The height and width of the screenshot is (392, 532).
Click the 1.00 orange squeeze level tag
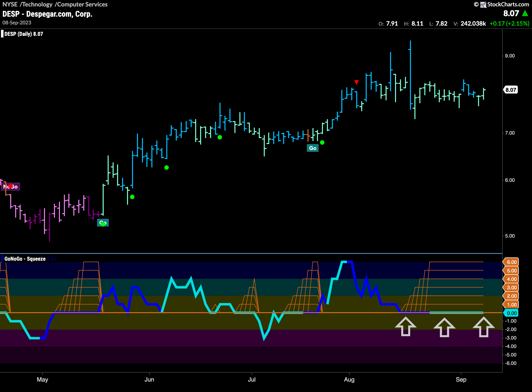511,305
